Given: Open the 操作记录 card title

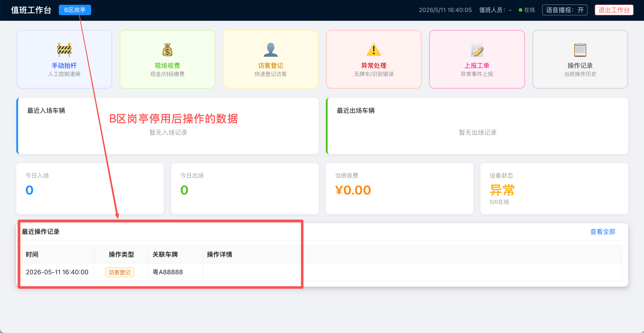Looking at the screenshot, I should tap(580, 66).
